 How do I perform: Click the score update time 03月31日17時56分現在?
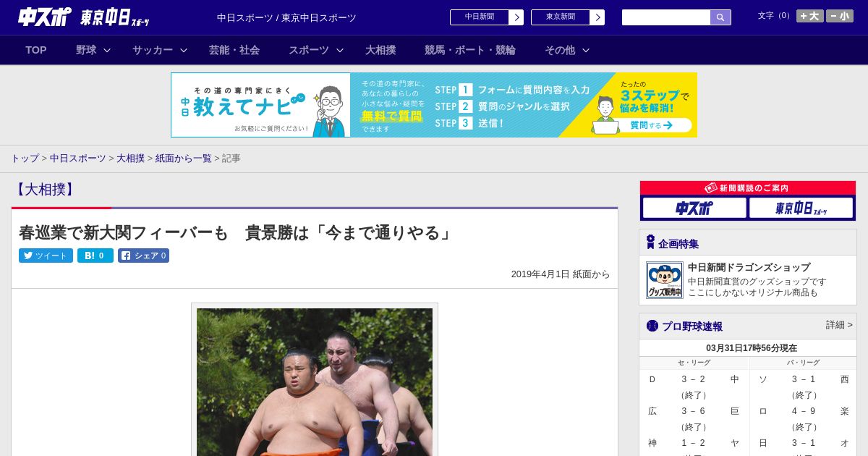click(752, 348)
